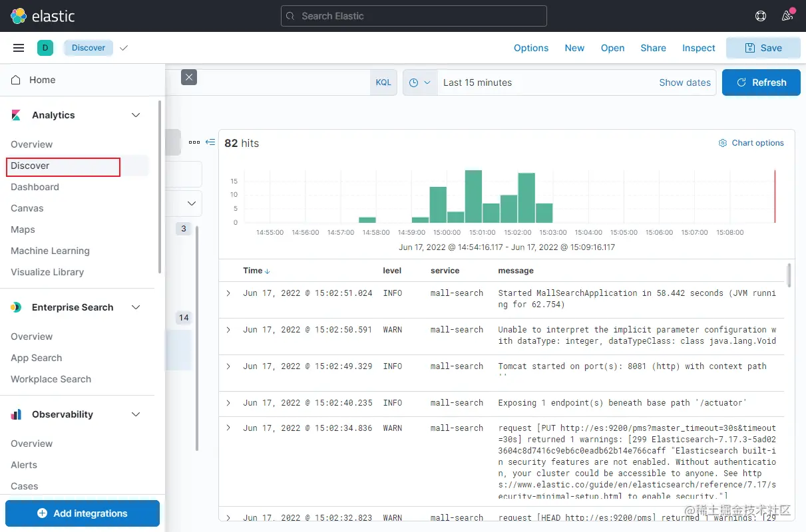Expand the 15:02:34.836 log row
This screenshot has width=806, height=532.
(x=228, y=428)
